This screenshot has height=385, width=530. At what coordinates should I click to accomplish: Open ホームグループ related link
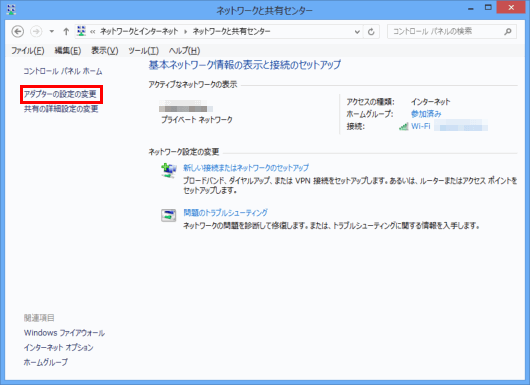click(46, 362)
